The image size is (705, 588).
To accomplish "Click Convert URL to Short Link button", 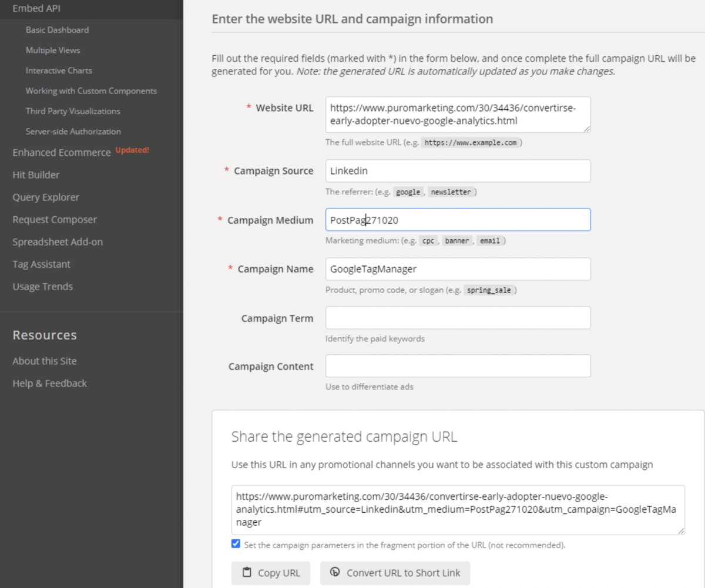I will [395, 573].
